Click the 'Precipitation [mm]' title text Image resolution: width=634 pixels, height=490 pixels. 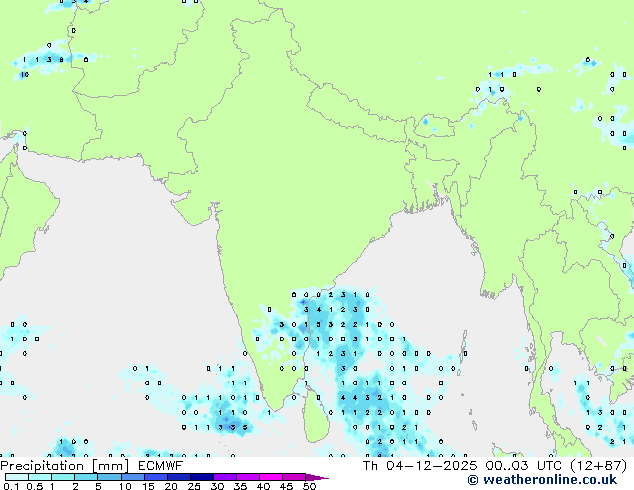pos(65,466)
